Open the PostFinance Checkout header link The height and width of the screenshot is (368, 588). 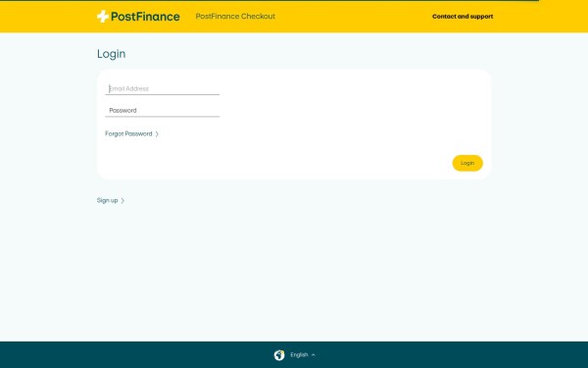coord(235,16)
